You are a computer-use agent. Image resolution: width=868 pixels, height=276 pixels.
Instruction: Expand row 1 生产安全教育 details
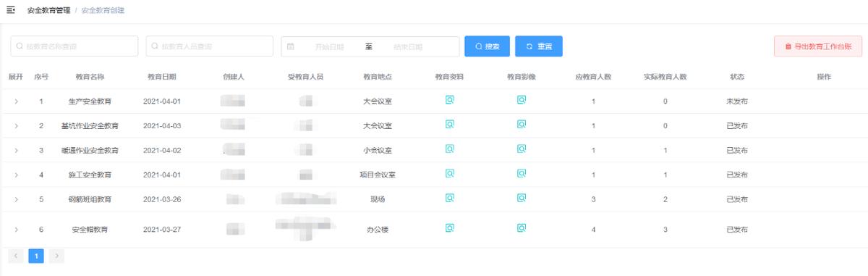point(16,101)
